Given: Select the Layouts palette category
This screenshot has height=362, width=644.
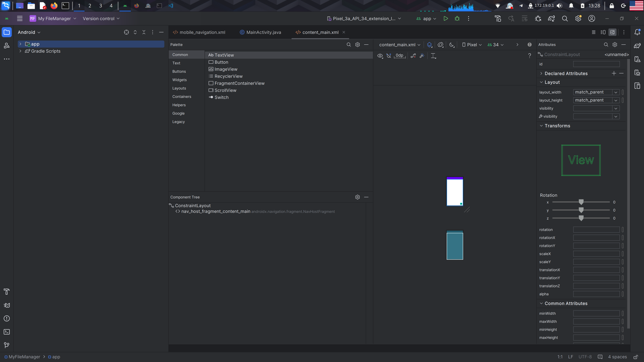Looking at the screenshot, I should click(179, 88).
